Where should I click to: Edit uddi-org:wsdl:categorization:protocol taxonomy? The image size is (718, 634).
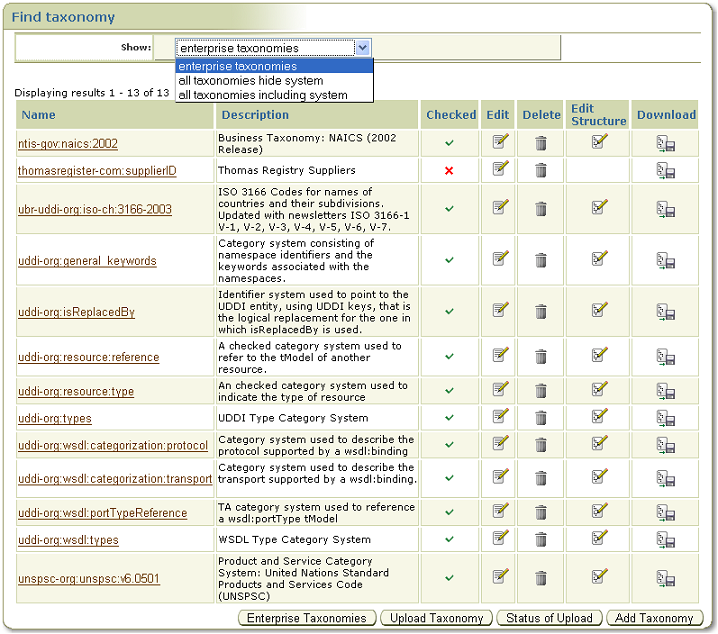pos(500,443)
